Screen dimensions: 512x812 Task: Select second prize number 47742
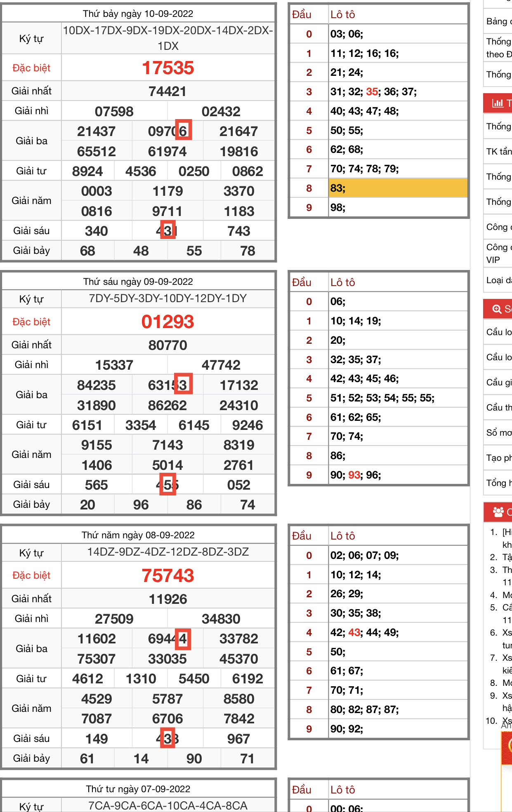(221, 365)
